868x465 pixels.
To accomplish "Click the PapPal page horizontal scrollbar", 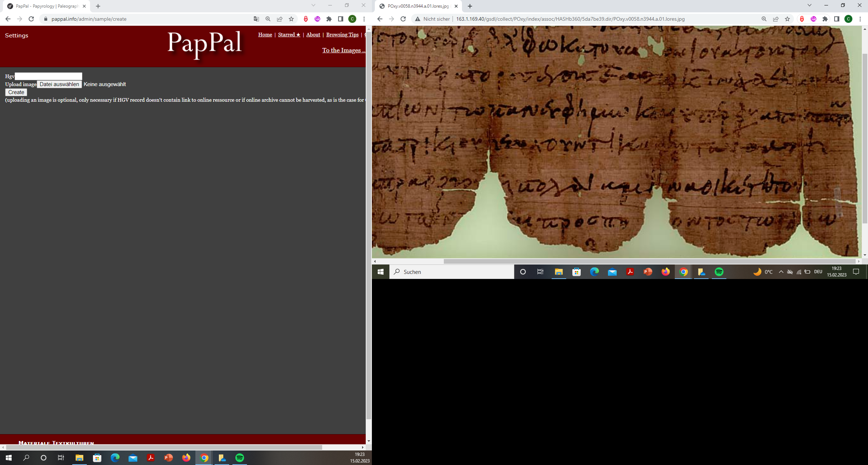I will coord(164,447).
